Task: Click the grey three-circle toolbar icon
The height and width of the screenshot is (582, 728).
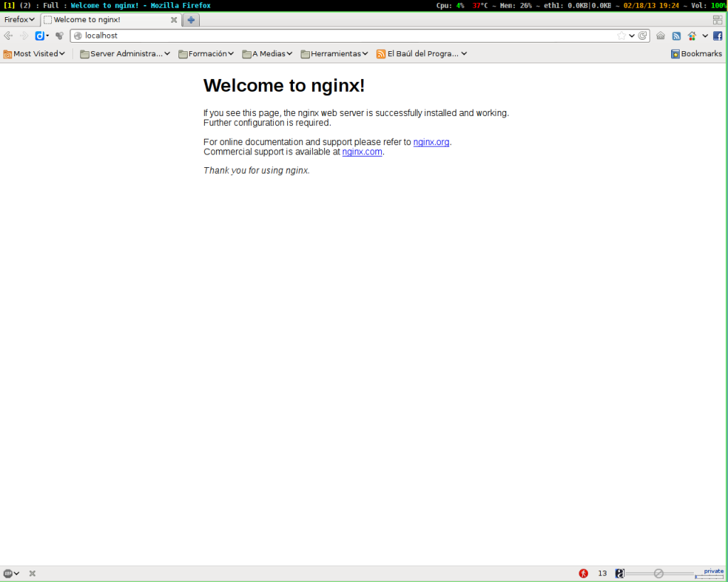Action: pyautogui.click(x=60, y=36)
